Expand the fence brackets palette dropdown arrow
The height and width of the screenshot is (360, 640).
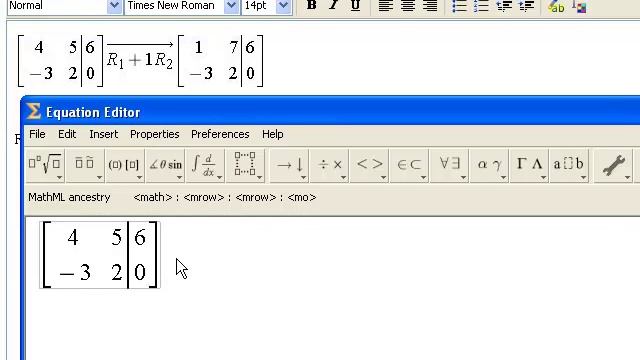click(x=139, y=178)
